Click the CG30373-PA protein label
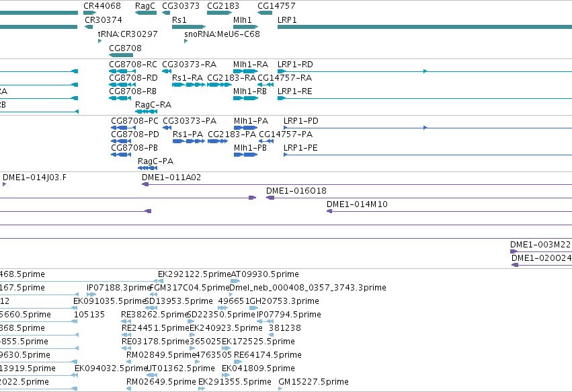 click(x=190, y=121)
